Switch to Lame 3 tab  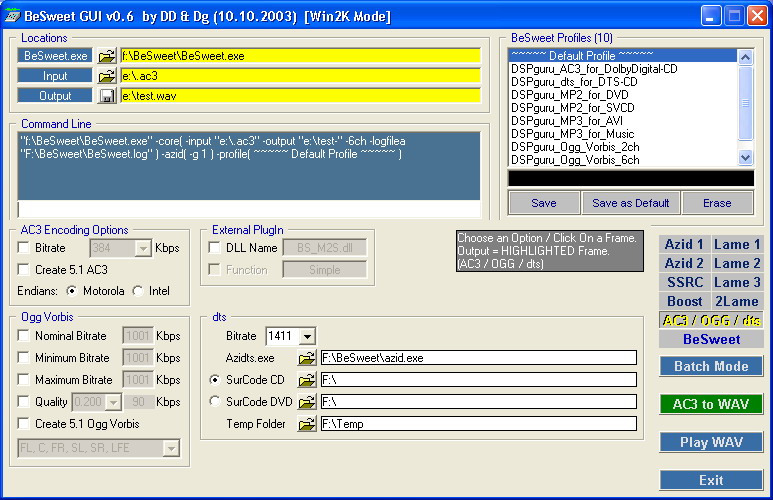pyautogui.click(x=737, y=282)
